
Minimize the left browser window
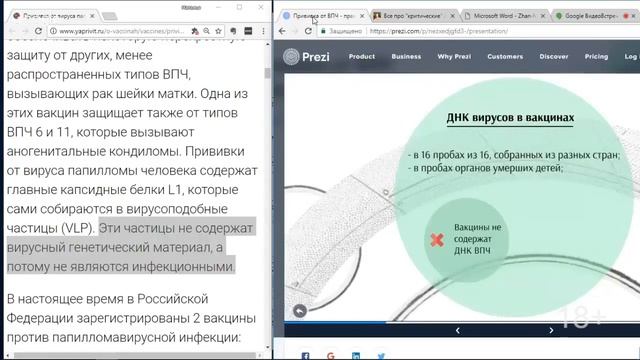pos(218,7)
